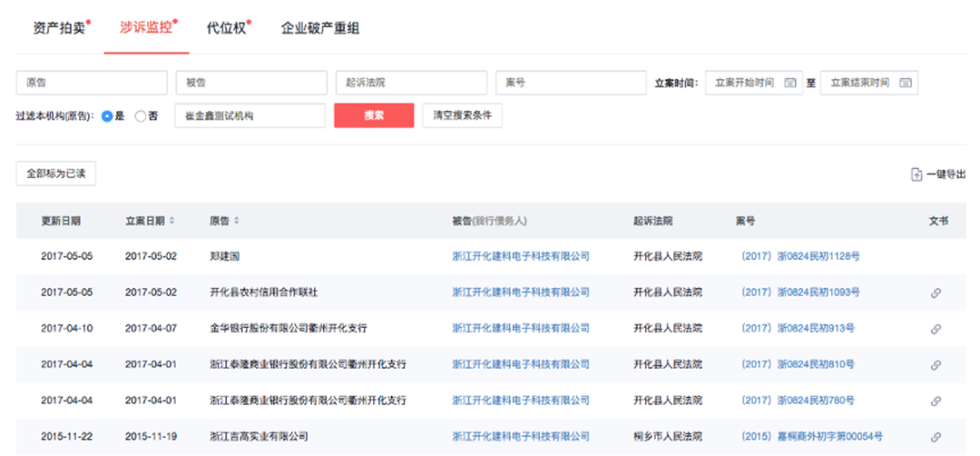Click update date 2015-11-22 cell

click(x=67, y=436)
